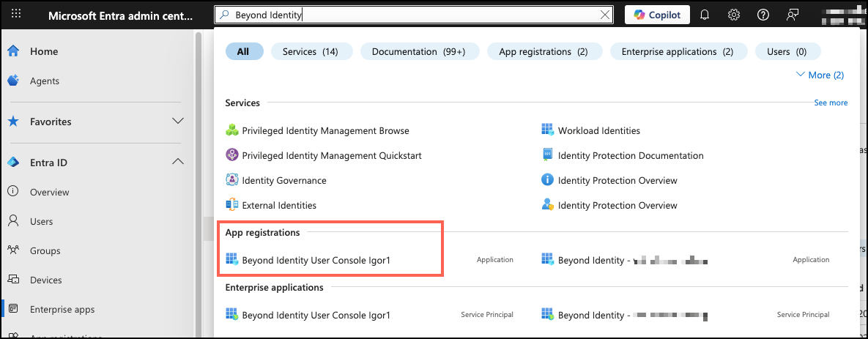This screenshot has height=339, width=868.
Task: Clear the search box with X
Action: click(605, 15)
